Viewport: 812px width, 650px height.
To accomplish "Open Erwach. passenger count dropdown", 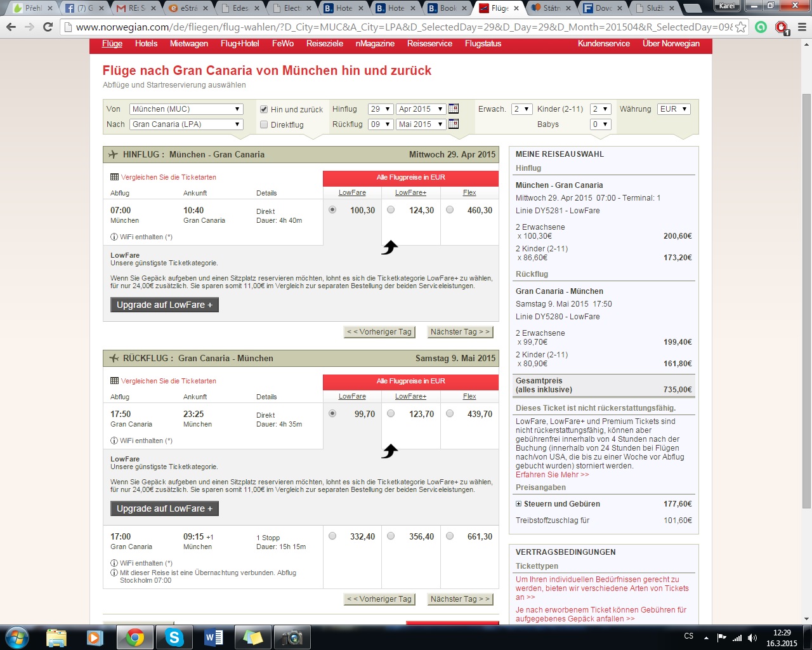I will [522, 109].
